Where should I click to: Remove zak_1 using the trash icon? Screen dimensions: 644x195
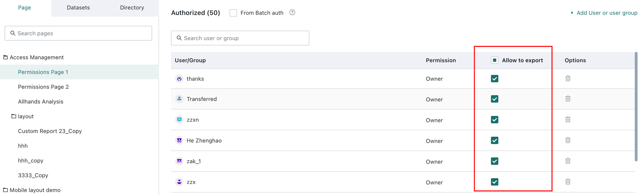coord(568,161)
